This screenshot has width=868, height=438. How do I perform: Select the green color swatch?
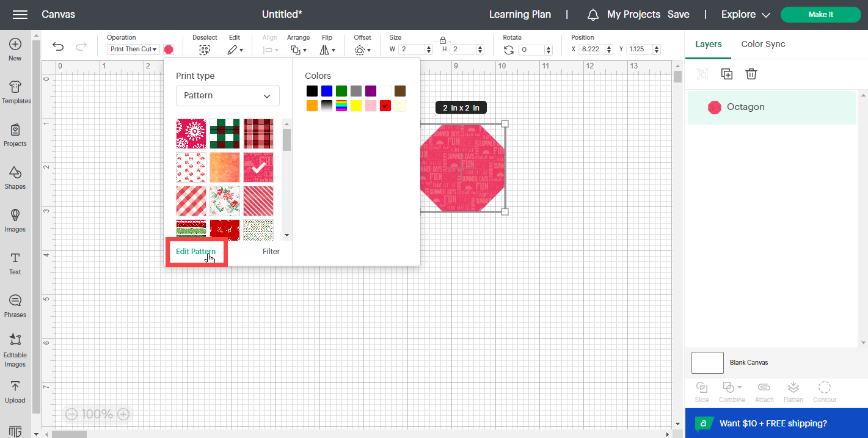coord(341,90)
